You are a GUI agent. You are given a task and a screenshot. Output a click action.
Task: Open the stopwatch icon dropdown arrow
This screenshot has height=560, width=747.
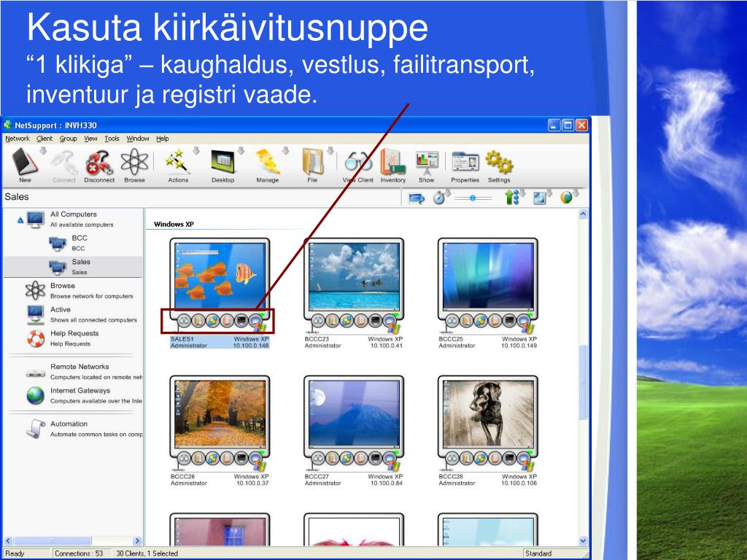click(449, 192)
